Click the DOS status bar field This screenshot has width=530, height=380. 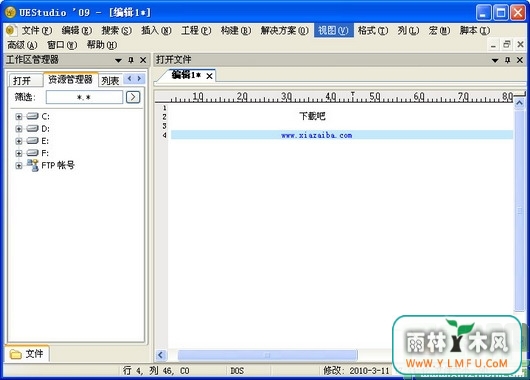[x=237, y=371]
